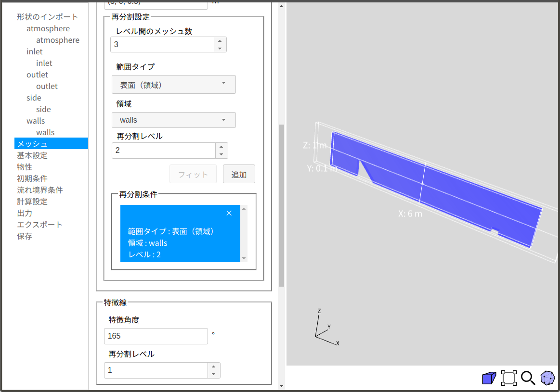Click the settings panel scrollbar thumb
The height and width of the screenshot is (392, 560).
pyautogui.click(x=281, y=205)
